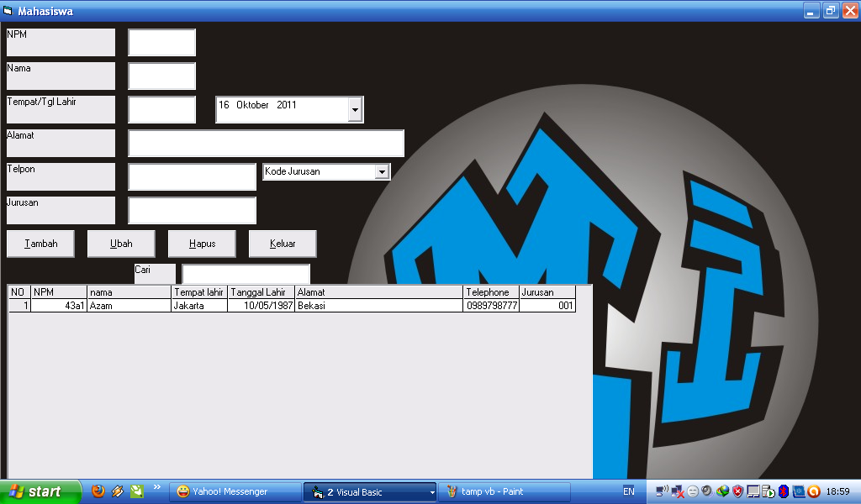Select the Jakarta cell
861x504 pixels.
pos(199,306)
